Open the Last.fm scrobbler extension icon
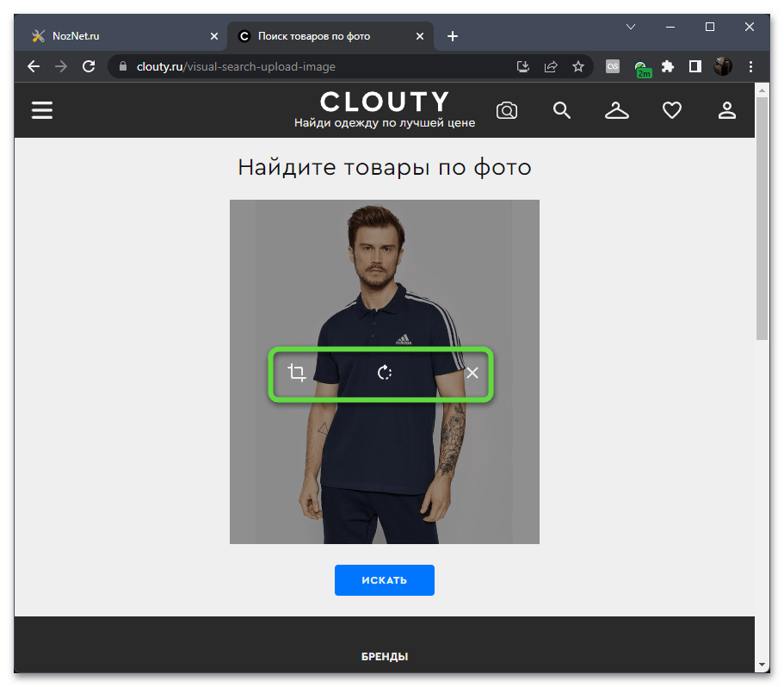784x687 pixels. tap(613, 66)
